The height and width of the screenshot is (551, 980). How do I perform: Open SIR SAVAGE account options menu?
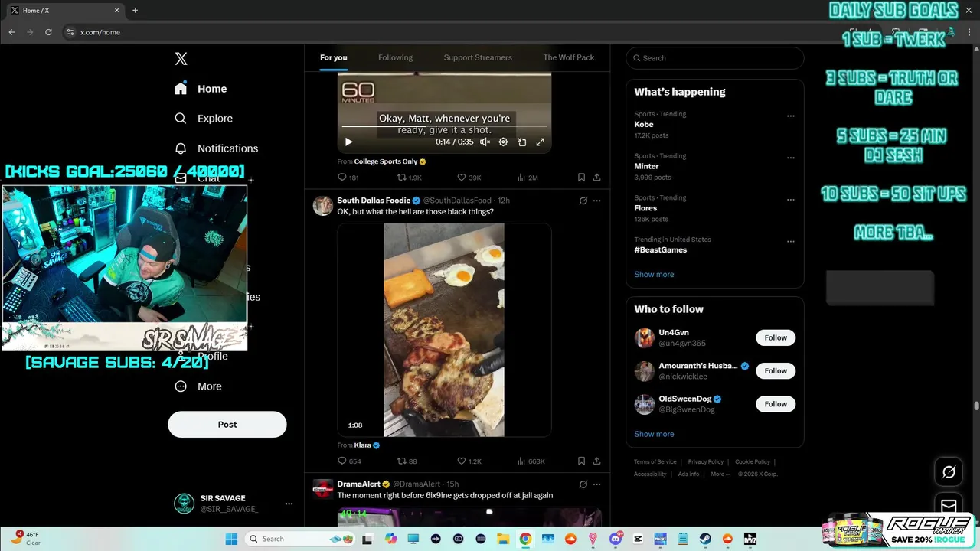click(289, 504)
